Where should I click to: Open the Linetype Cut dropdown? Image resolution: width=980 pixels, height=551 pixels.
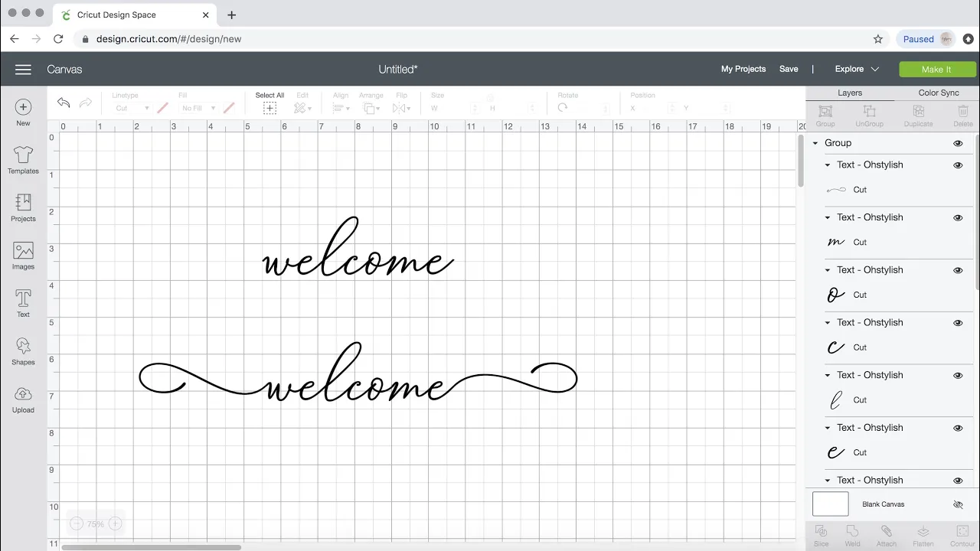(x=131, y=108)
